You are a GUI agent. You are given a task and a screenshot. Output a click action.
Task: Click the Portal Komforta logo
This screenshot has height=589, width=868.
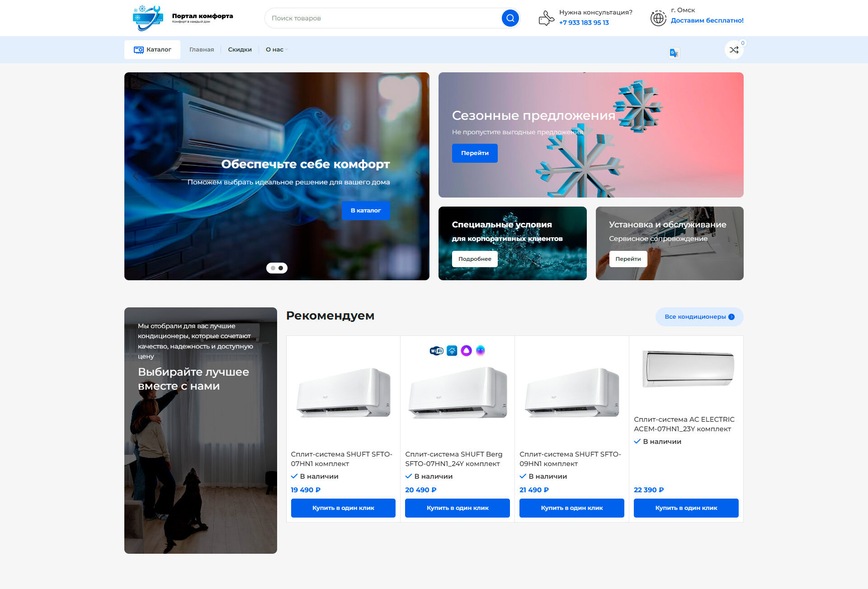183,18
